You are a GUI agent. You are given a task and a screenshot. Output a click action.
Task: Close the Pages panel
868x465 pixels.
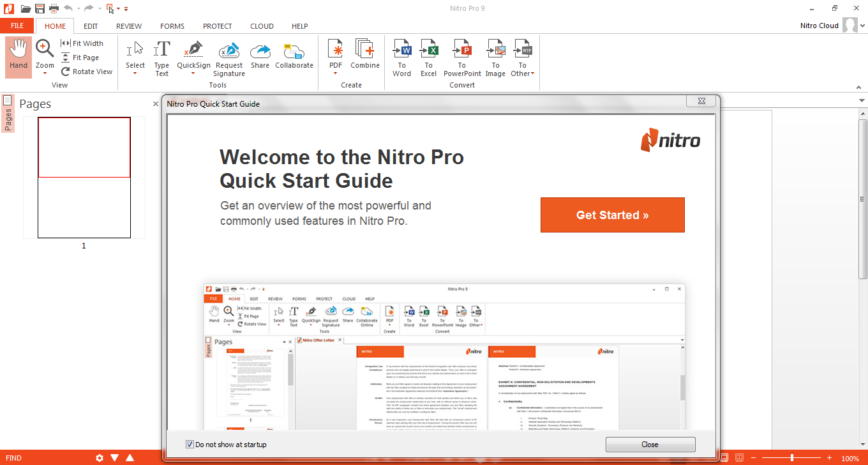click(x=156, y=103)
